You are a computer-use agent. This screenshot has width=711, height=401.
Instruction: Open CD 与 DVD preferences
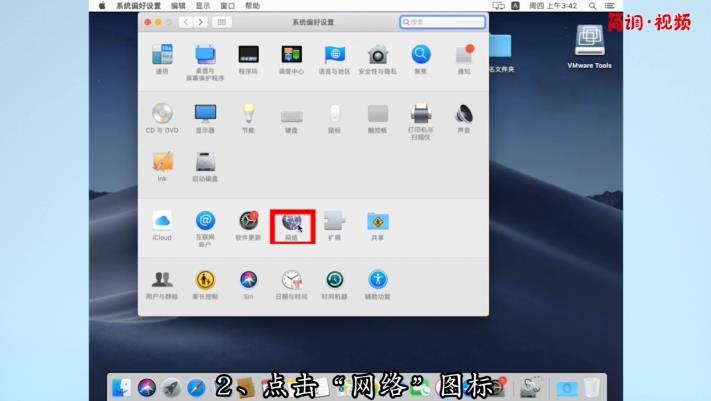pyautogui.click(x=162, y=118)
